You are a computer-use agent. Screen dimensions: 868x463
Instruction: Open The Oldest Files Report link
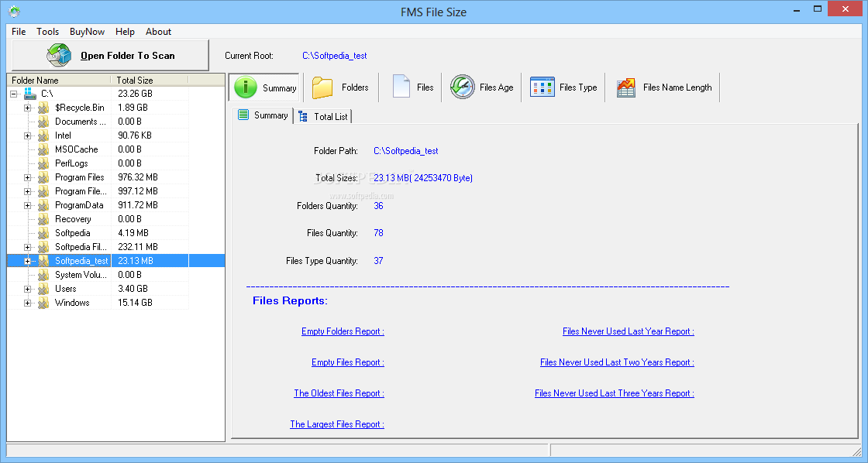coord(339,393)
